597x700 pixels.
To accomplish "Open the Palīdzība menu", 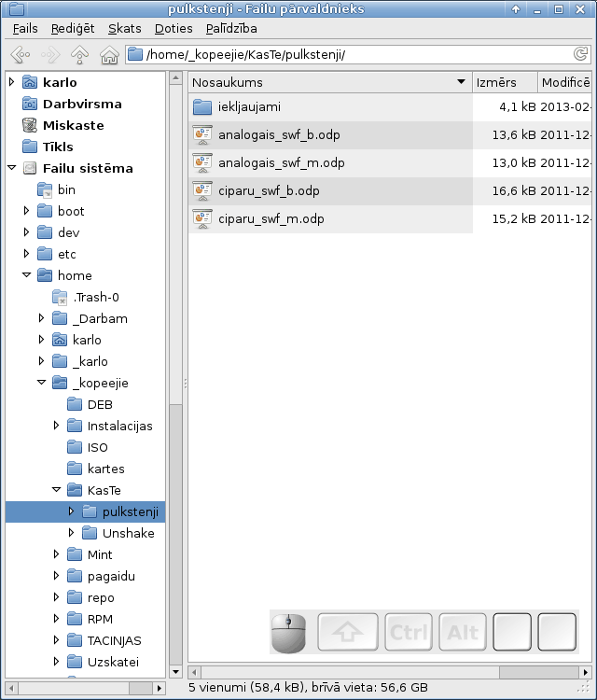I will pos(231,29).
